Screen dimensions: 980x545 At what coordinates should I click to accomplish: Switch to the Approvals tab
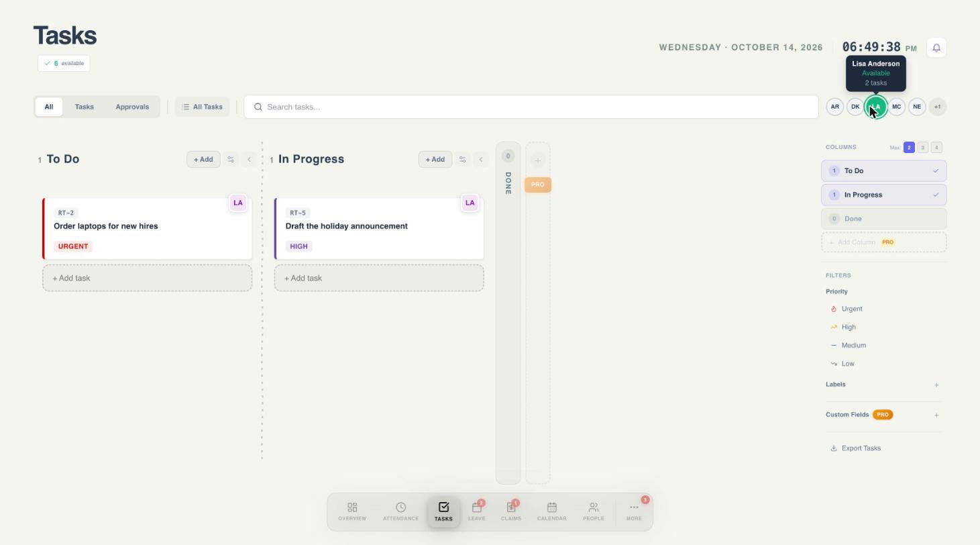(x=132, y=107)
